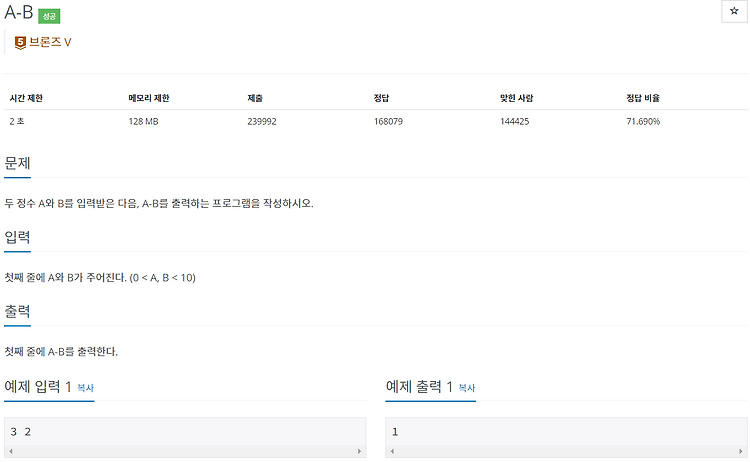
Task: Copy example input 1 via 복사 link
Action: (x=86, y=388)
